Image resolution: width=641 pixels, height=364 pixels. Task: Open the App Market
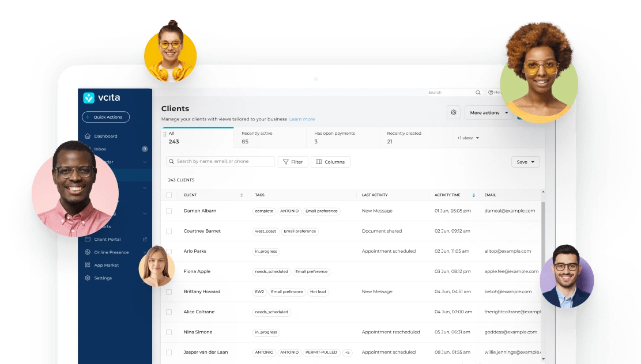pos(107,265)
